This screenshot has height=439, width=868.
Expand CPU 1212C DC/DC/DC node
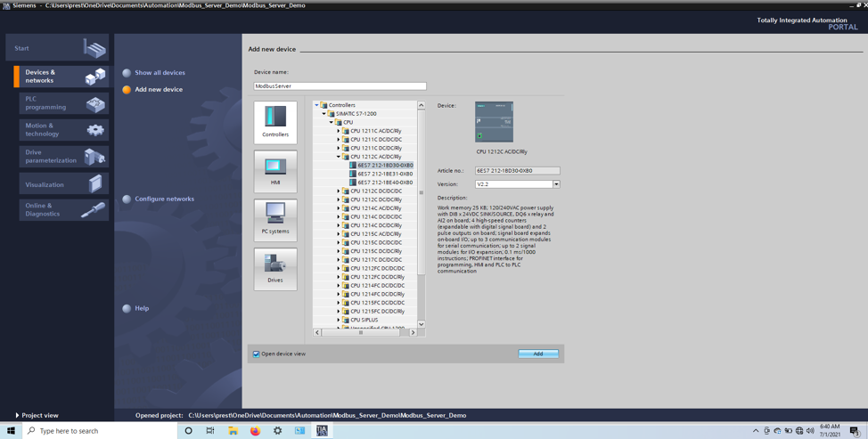point(339,191)
